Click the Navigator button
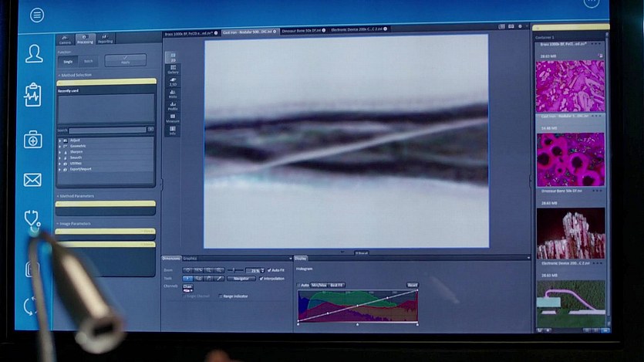Screen dimensions: 644x362 (x=241, y=278)
